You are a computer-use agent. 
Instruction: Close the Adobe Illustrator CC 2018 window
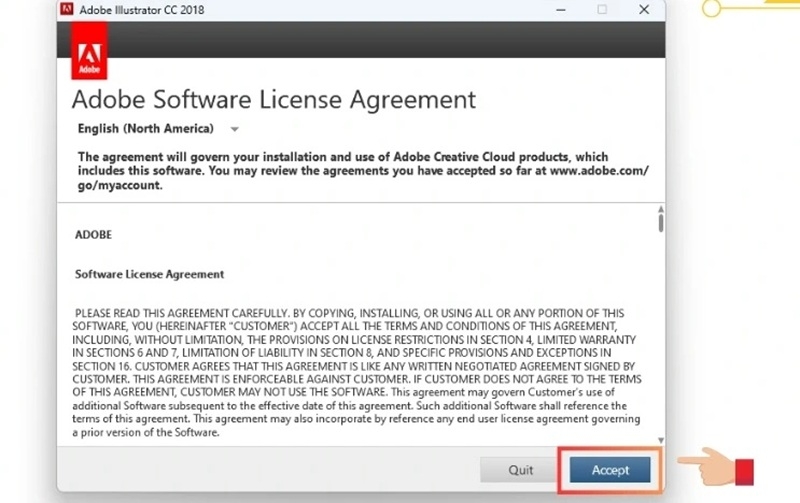(x=644, y=10)
